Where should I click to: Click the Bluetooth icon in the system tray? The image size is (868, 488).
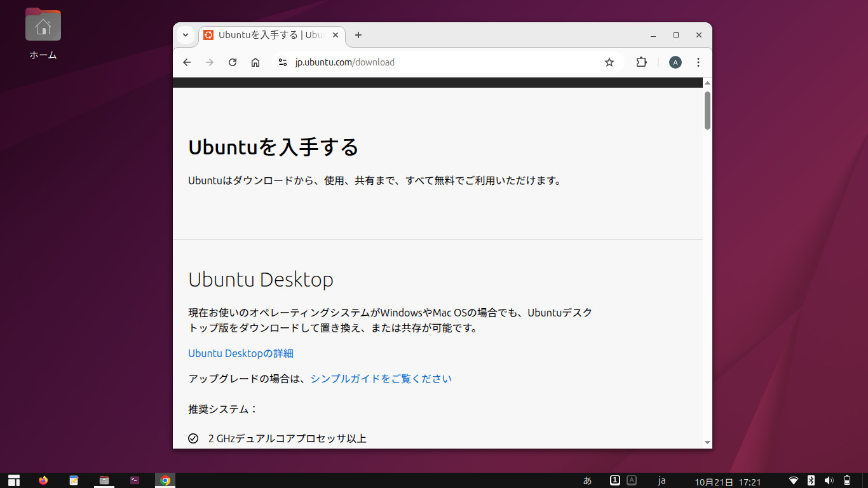(810, 480)
